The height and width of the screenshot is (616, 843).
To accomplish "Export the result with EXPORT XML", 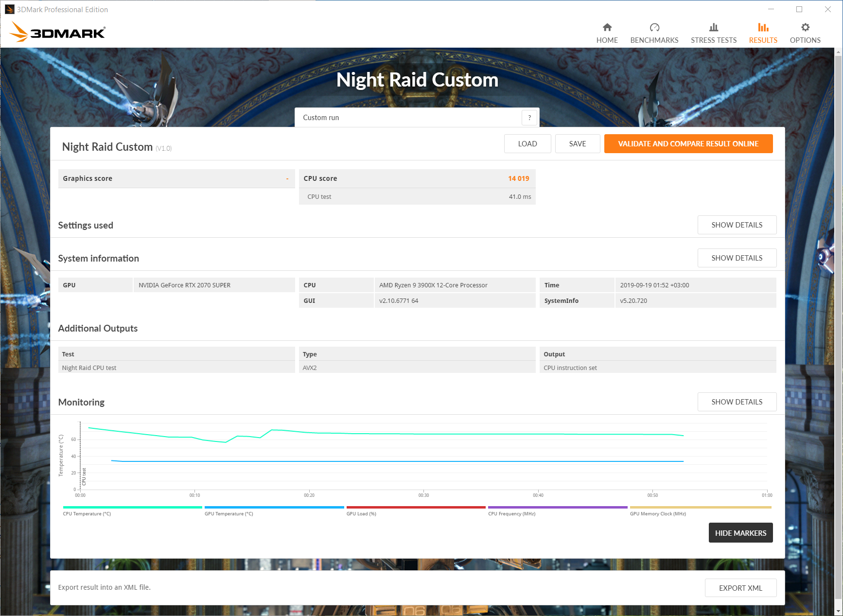I will [740, 588].
